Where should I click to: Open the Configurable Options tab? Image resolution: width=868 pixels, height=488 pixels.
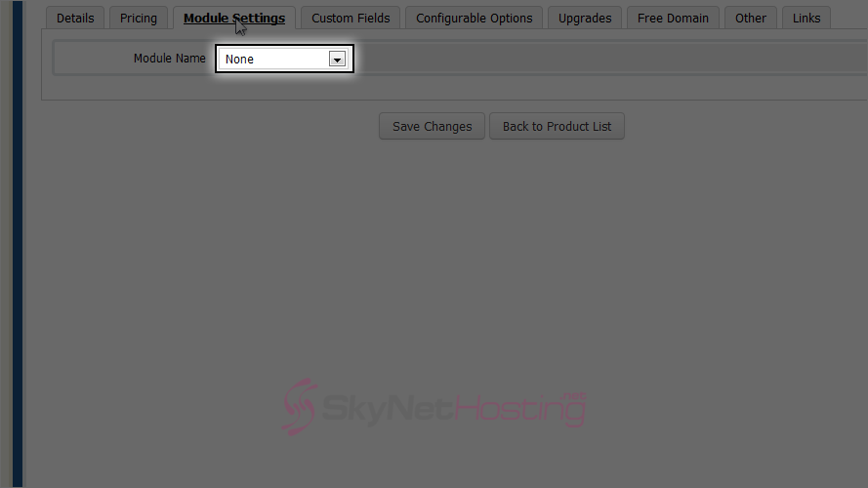tap(474, 19)
